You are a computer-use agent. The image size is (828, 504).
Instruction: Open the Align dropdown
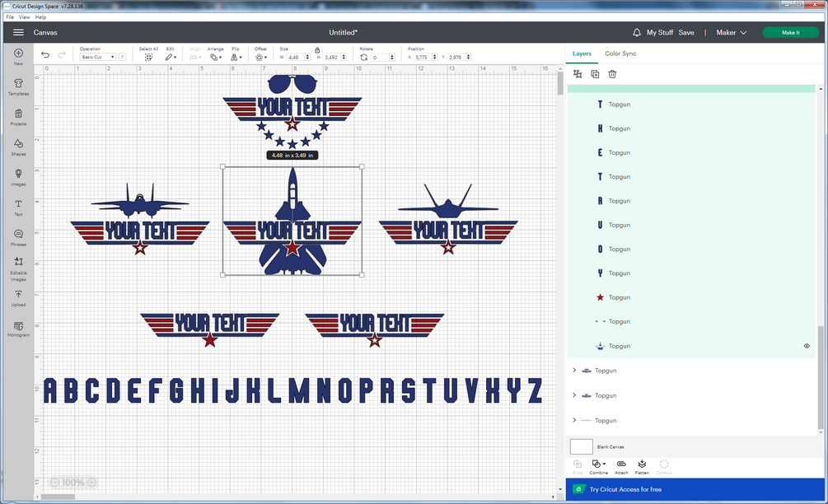click(x=195, y=57)
